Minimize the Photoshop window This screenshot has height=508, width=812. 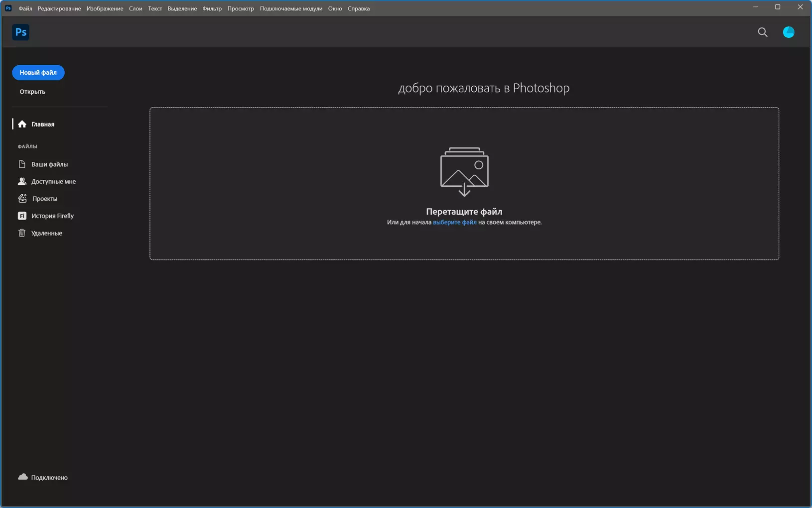pos(756,7)
